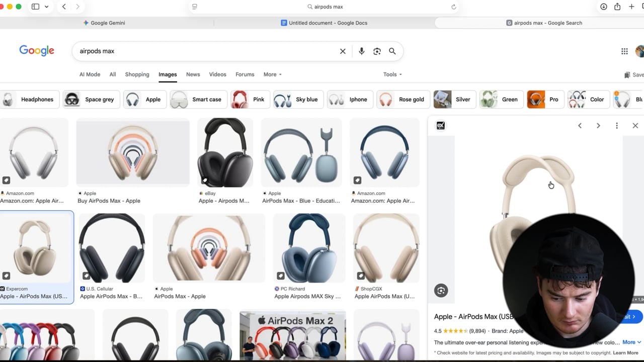Show previous image in preview panel

pos(580,126)
